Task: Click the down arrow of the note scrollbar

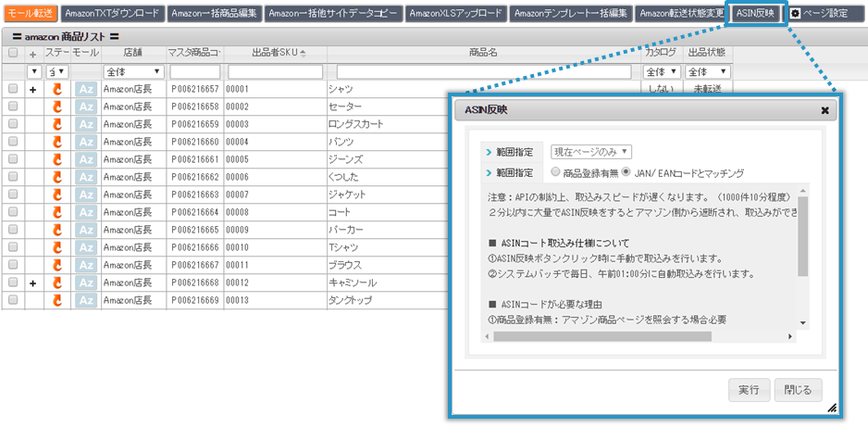Action: 802,324
